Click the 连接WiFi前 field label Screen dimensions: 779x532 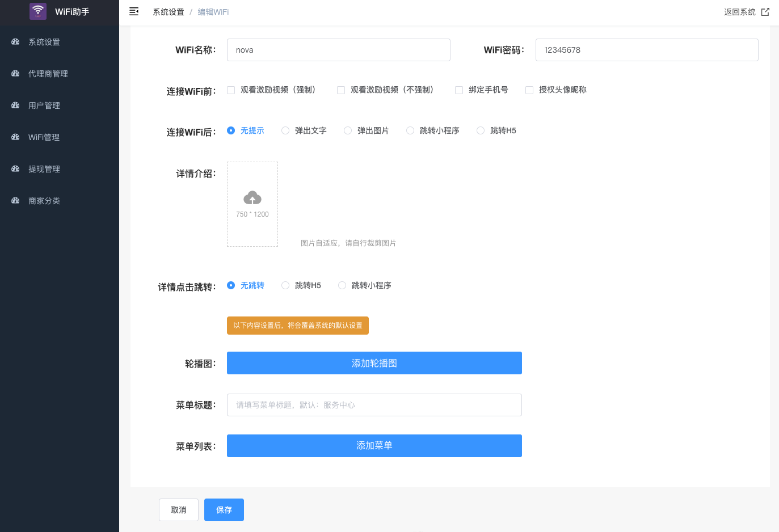[x=191, y=91]
